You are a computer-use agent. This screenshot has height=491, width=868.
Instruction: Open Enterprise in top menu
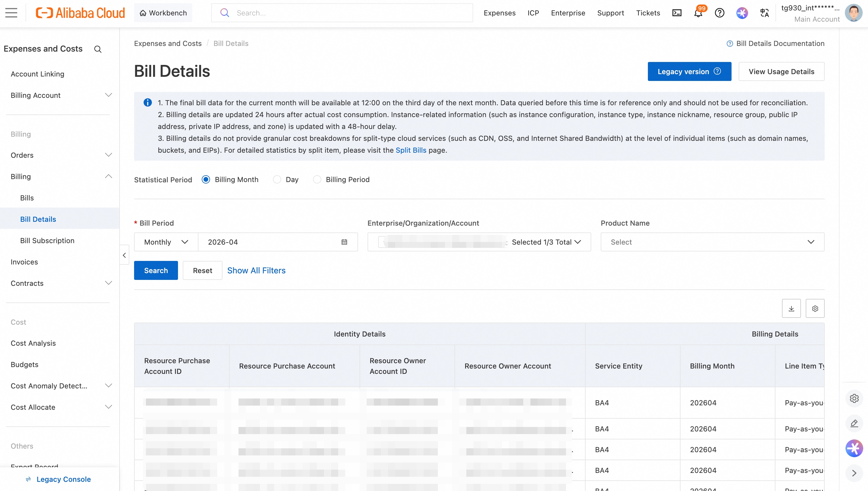[x=568, y=13]
